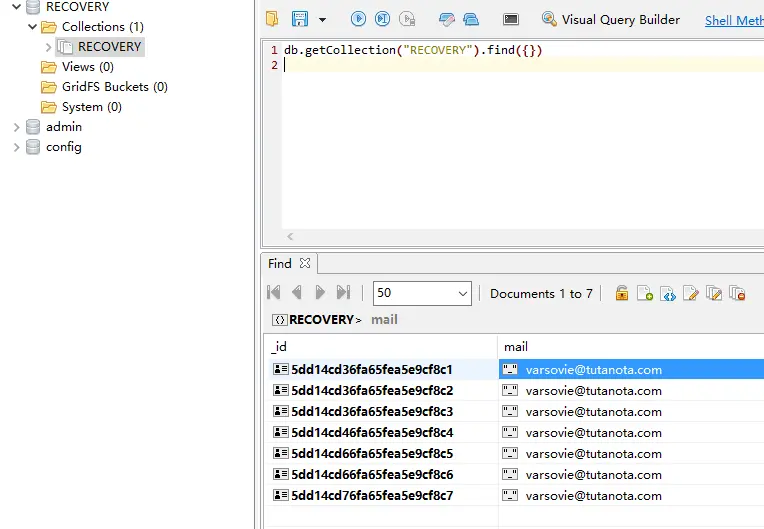Click RECOVERY in the breadcrumb path
This screenshot has height=529, width=764.
[x=321, y=320]
